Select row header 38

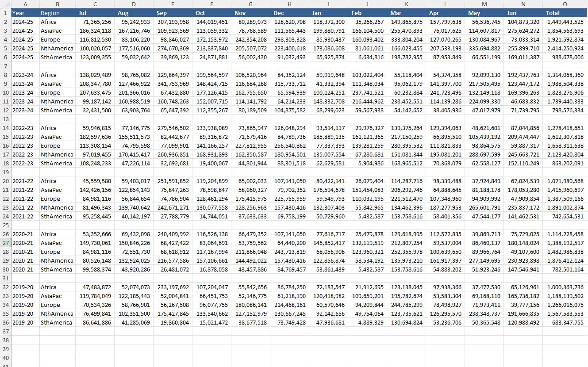pyautogui.click(x=5, y=340)
